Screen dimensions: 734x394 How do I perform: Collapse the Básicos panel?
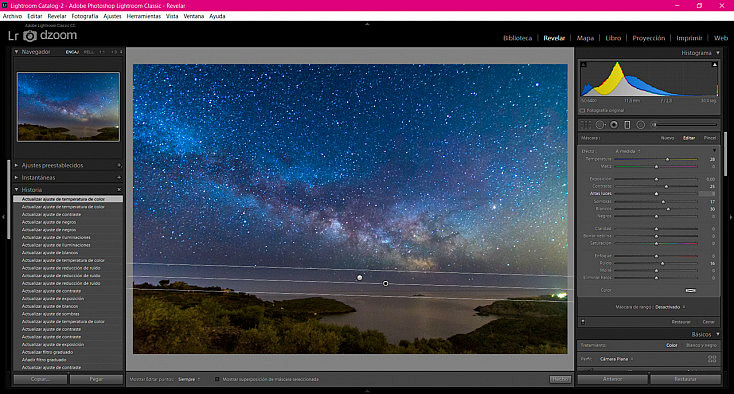[718, 335]
